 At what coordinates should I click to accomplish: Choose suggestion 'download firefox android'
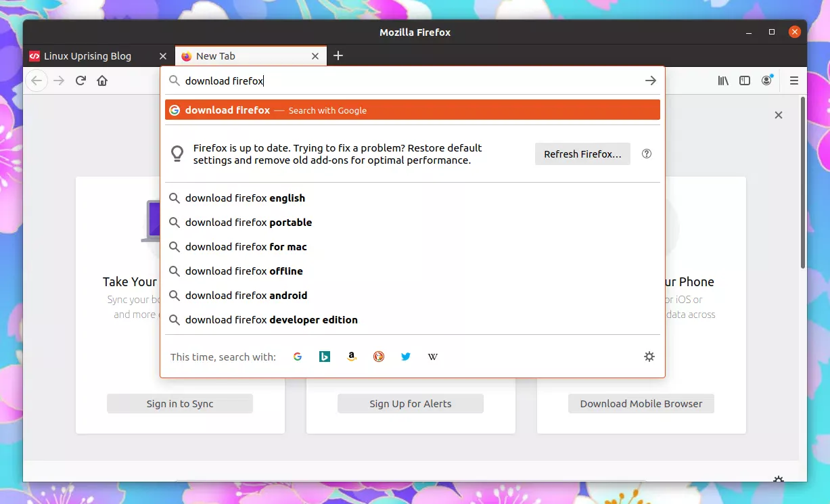(x=413, y=296)
